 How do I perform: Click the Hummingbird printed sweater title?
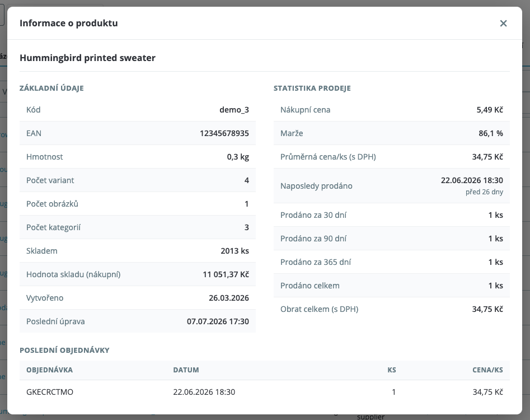87,58
